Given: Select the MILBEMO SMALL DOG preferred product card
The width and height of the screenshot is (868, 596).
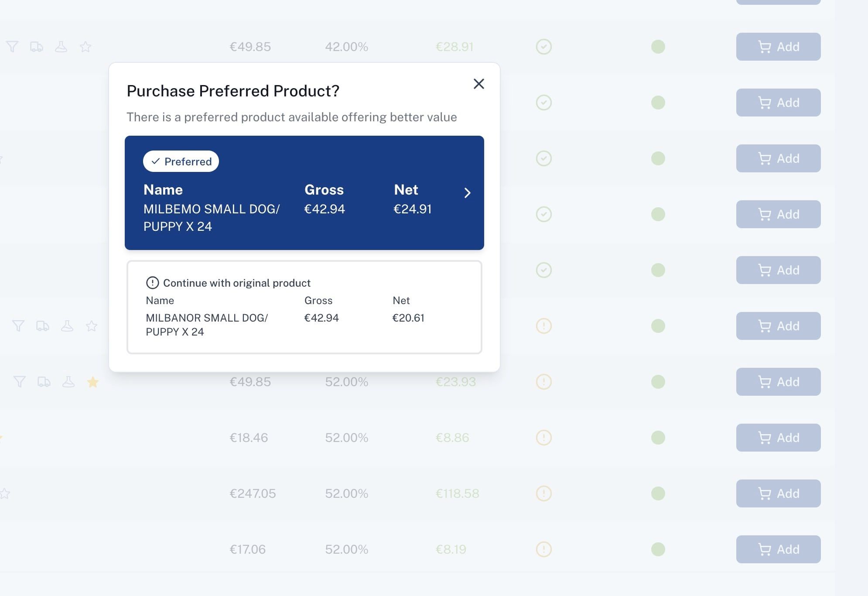Looking at the screenshot, I should (304, 192).
